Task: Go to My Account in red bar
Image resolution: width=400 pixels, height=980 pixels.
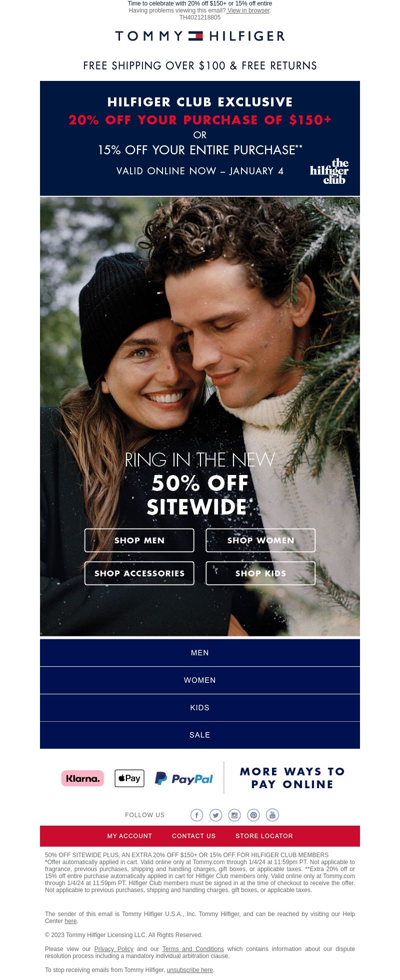Action: (129, 836)
